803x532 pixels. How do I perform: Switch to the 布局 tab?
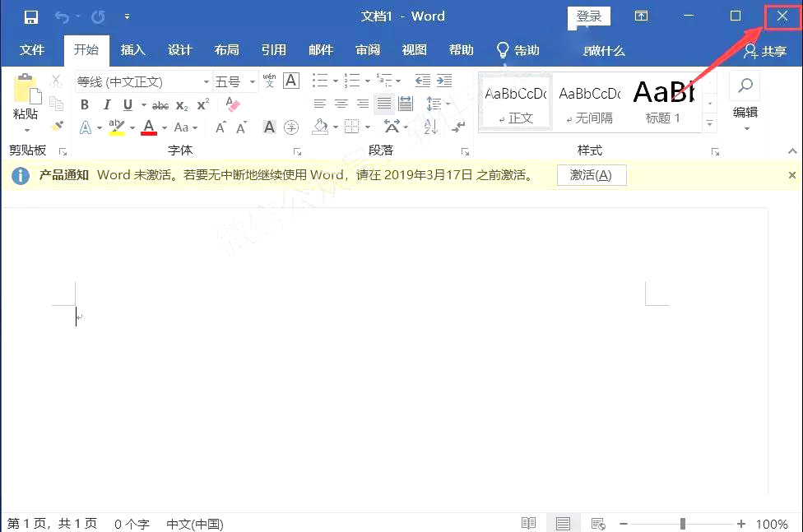click(227, 50)
